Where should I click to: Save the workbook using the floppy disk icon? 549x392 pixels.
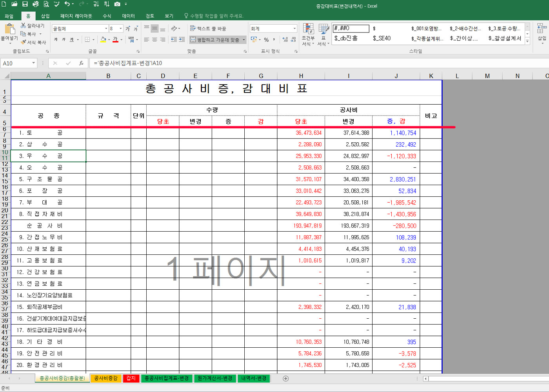[25, 4]
